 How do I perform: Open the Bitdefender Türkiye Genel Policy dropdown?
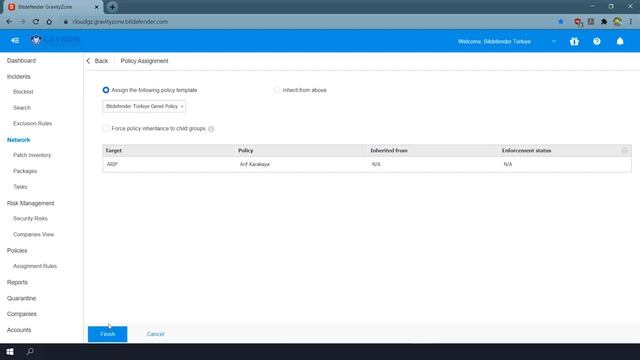[x=144, y=107]
